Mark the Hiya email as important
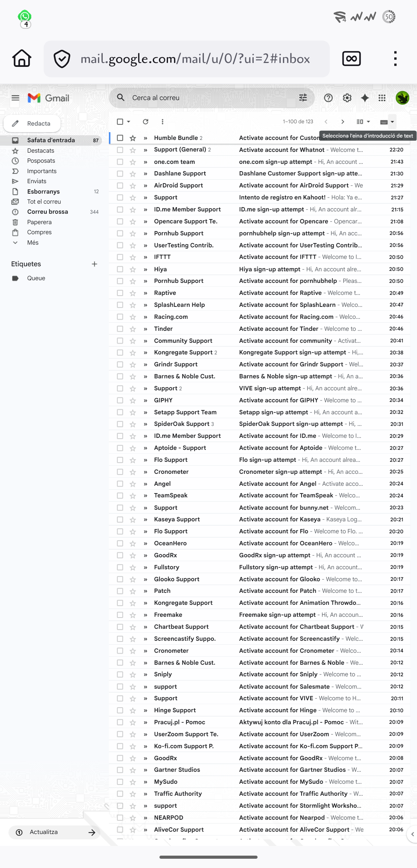The image size is (417, 868). 146,269
